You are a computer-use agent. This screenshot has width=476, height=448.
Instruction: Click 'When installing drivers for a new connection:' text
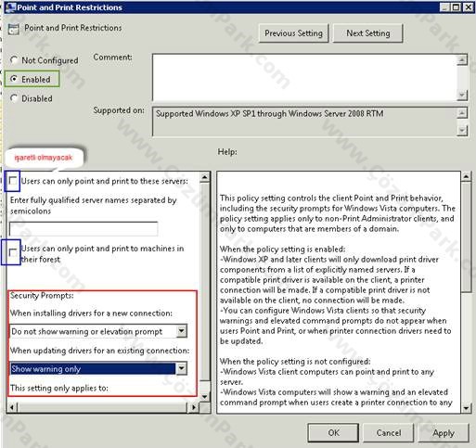(x=91, y=314)
